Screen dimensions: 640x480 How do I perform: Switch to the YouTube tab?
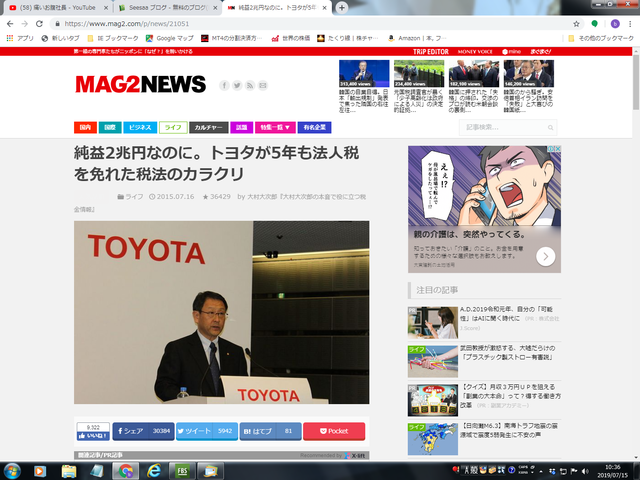click(x=58, y=8)
